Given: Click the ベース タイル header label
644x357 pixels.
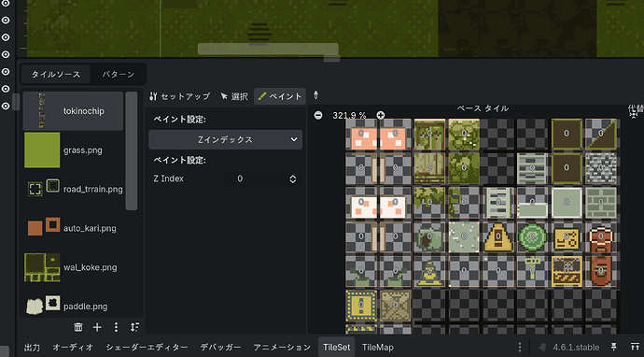Looking at the screenshot, I should (x=483, y=108).
